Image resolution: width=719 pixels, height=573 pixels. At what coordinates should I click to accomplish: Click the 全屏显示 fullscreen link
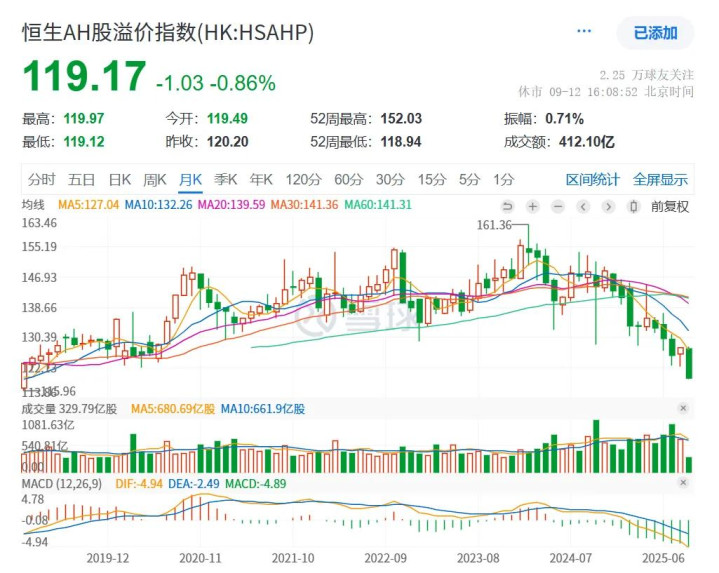pyautogui.click(x=660, y=179)
